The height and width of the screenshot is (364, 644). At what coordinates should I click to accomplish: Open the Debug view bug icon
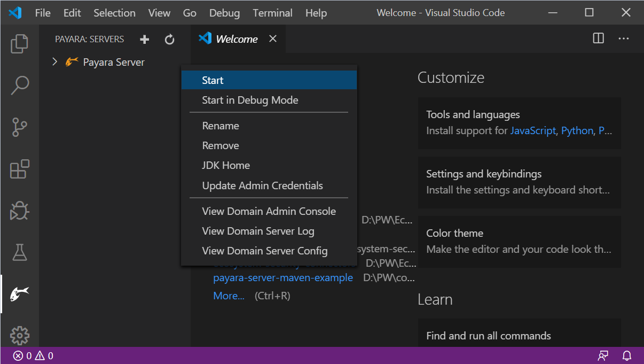click(20, 211)
